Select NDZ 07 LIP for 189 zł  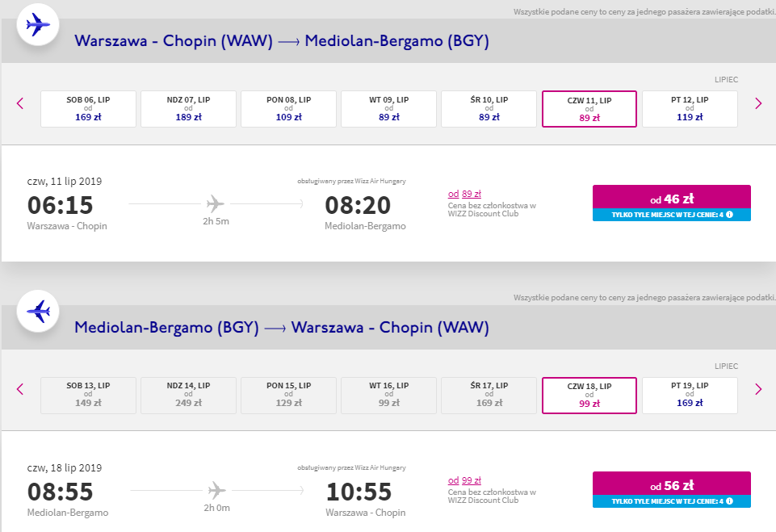(x=188, y=109)
